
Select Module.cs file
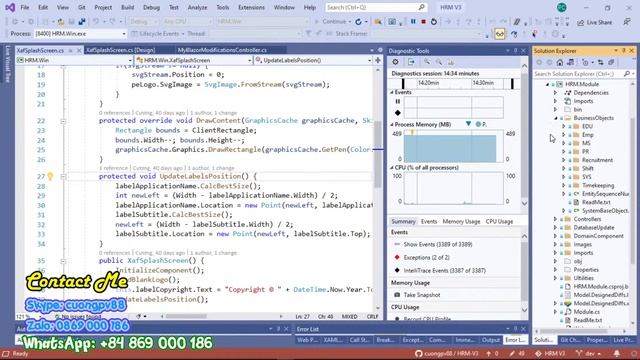click(586, 312)
